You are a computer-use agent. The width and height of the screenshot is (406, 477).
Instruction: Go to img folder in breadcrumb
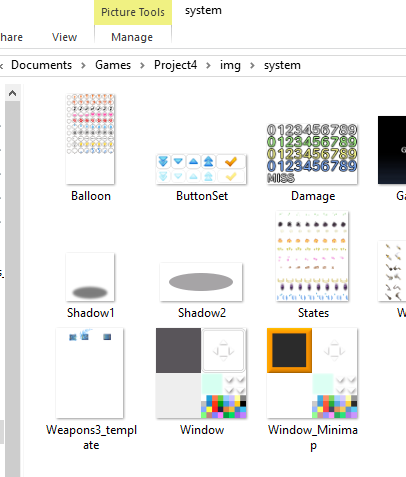click(230, 65)
